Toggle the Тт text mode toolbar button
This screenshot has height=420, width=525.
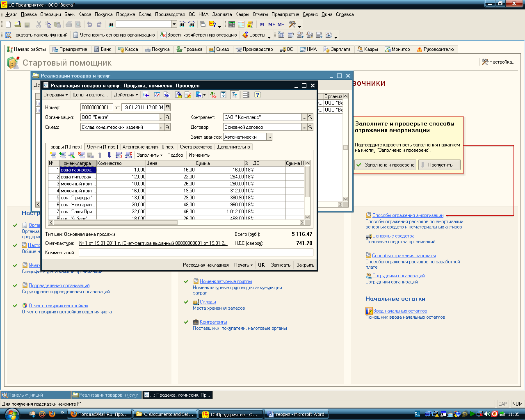(x=234, y=95)
